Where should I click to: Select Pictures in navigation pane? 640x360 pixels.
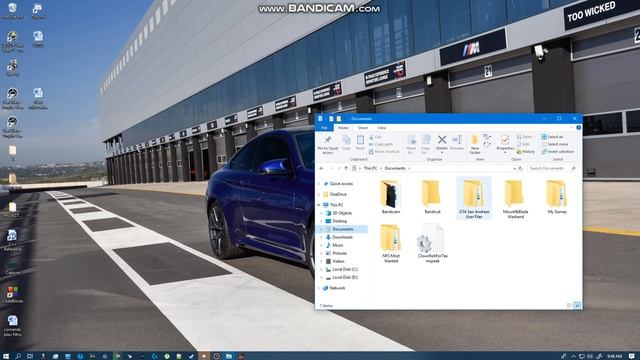click(x=340, y=253)
